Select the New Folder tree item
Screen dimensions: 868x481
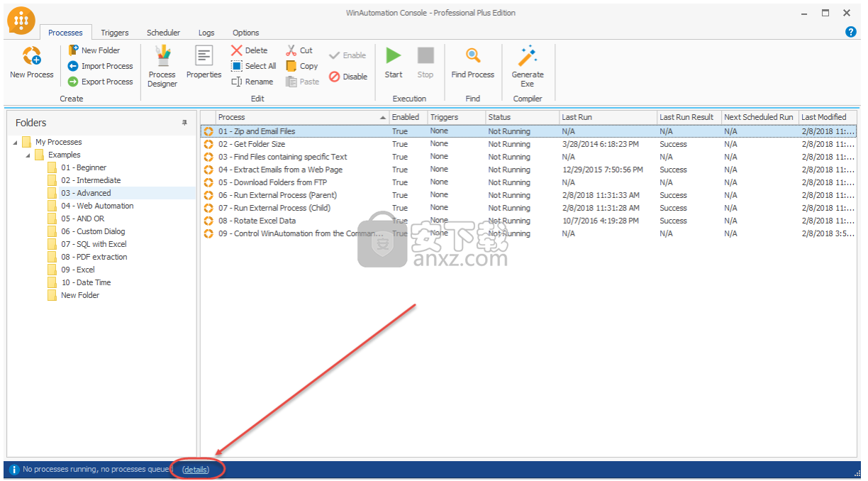[80, 295]
